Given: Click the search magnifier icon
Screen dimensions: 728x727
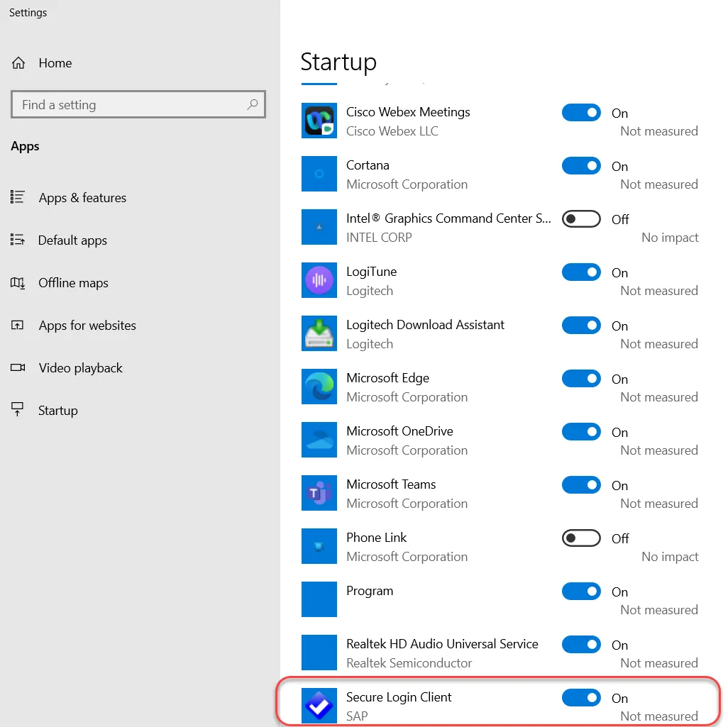Looking at the screenshot, I should (252, 104).
